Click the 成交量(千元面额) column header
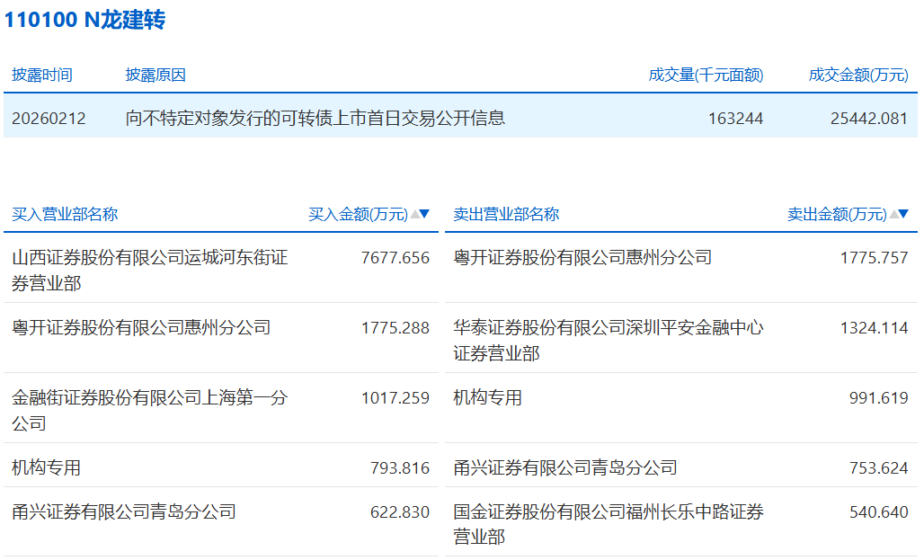The image size is (924, 560). point(706,75)
